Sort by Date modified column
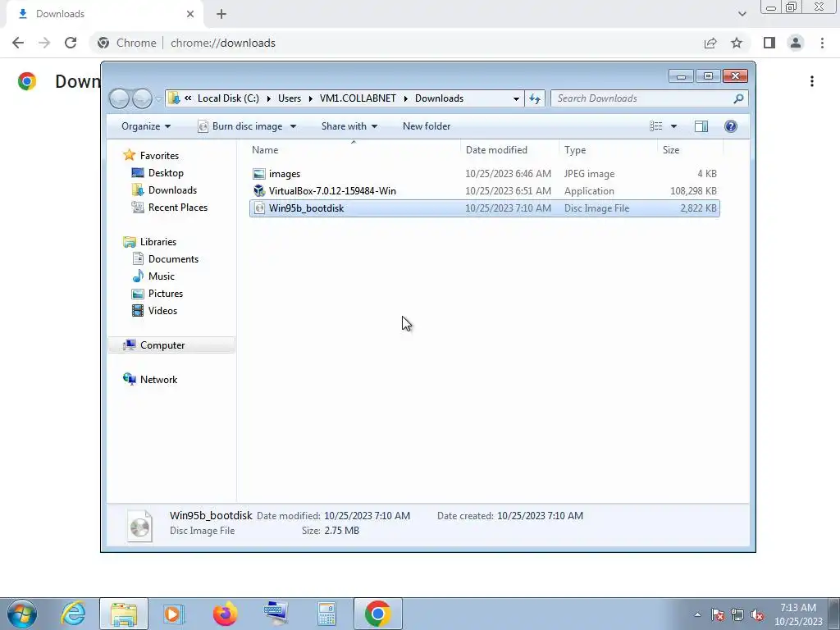 coord(509,150)
